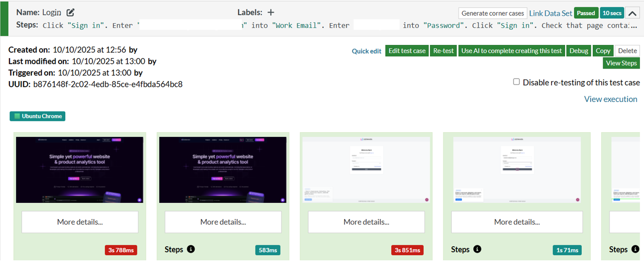Copy the test case with Copy button

tap(603, 51)
